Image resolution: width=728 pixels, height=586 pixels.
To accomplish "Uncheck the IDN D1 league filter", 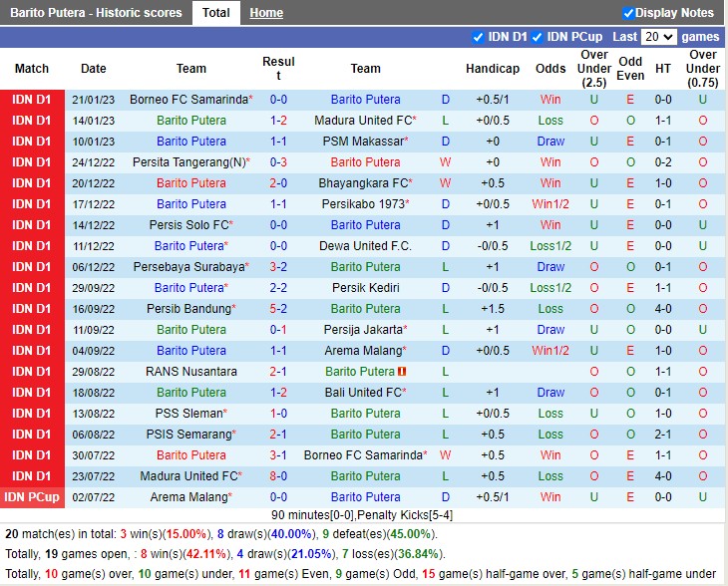I will 478,37.
